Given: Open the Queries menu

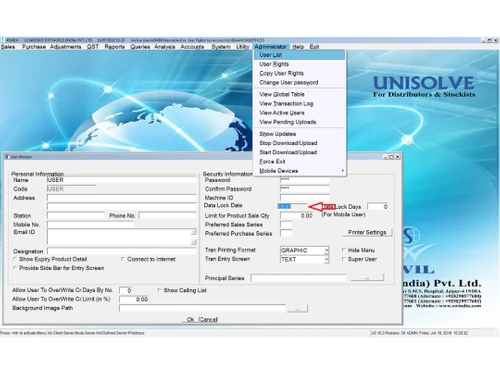Looking at the screenshot, I should [x=140, y=47].
